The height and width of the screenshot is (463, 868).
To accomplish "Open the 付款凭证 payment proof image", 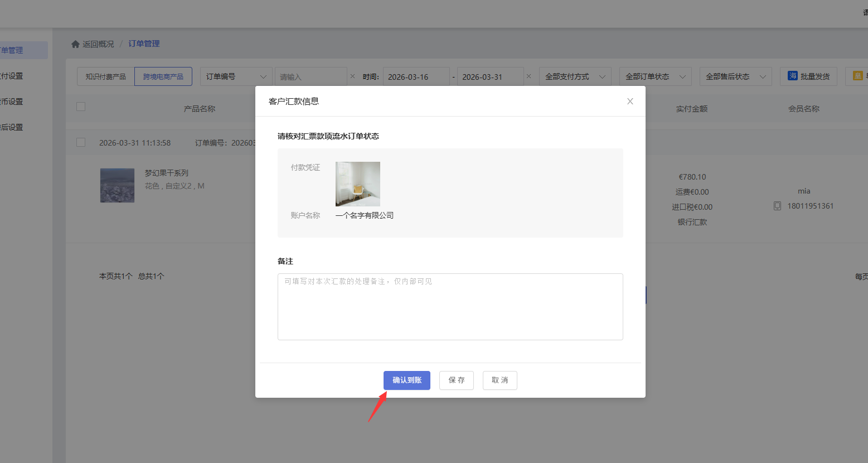I will click(x=357, y=184).
